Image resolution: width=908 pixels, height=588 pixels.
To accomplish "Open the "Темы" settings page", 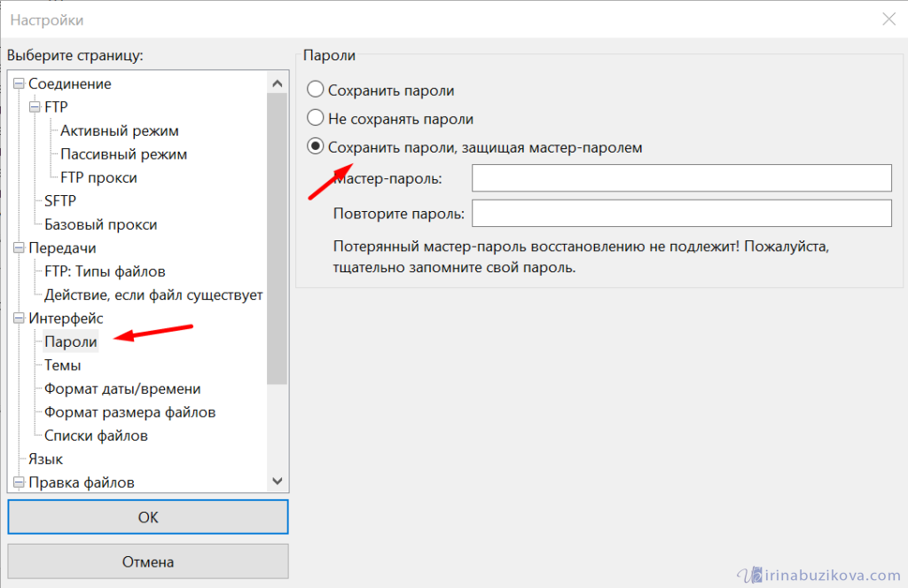I will coord(62,365).
